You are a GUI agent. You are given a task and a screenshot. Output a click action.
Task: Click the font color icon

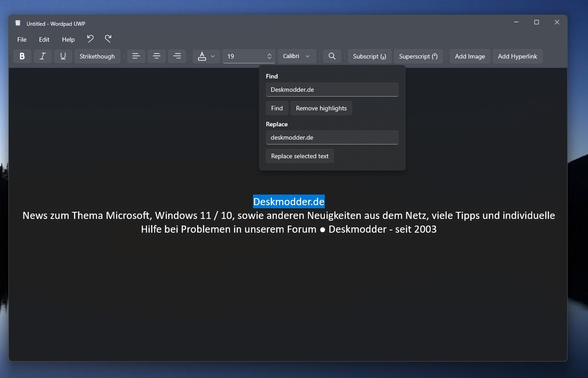coord(202,56)
